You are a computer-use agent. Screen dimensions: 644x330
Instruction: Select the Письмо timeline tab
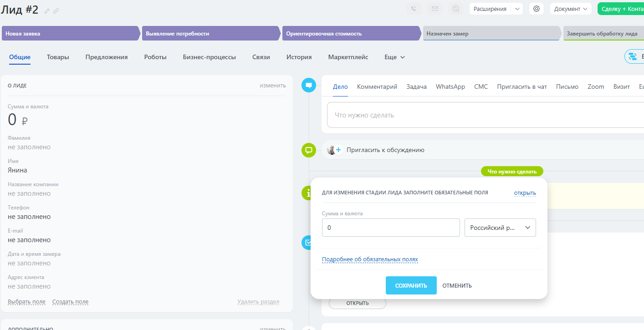pos(567,87)
